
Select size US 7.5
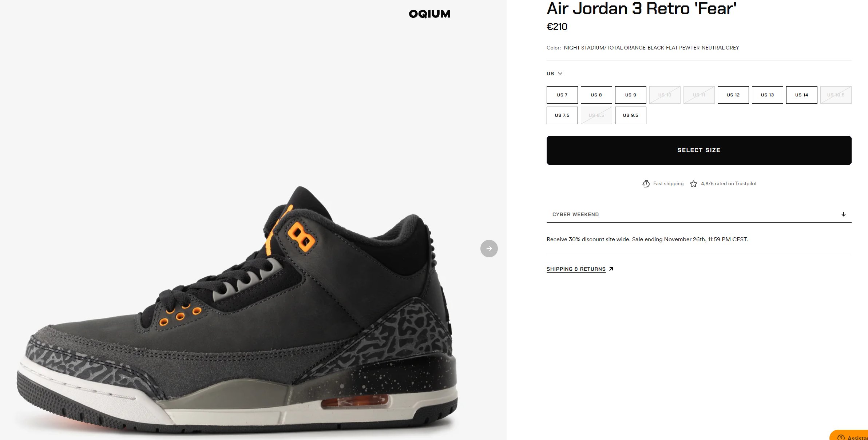tap(562, 115)
